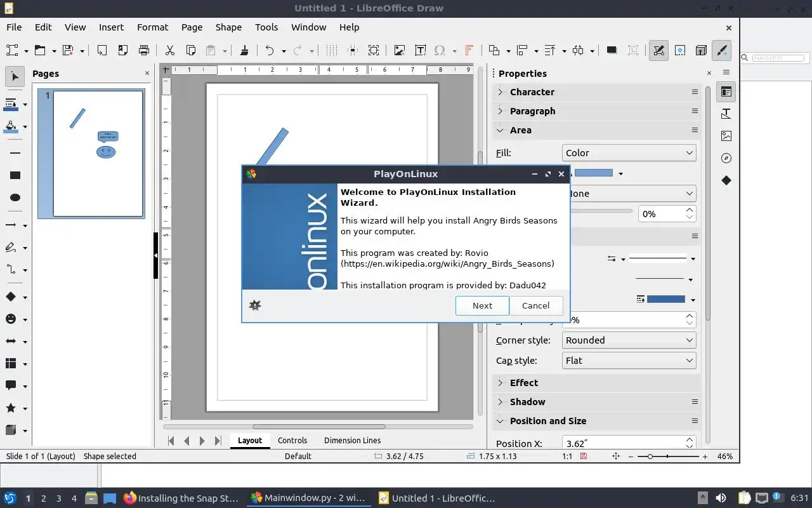Select the Basic Shapes diamond tool
812x508 pixels.
(x=11, y=297)
